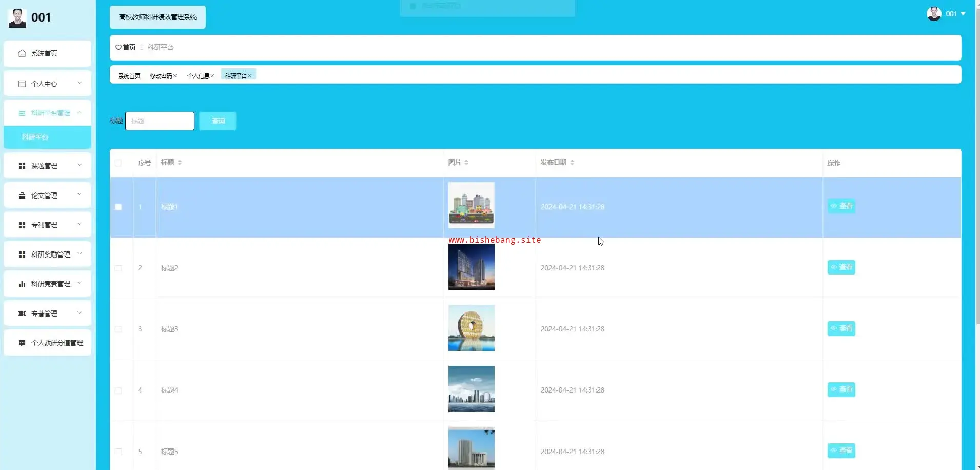980x470 pixels.
Task: Click 查看 button for 标题3 row
Action: [841, 328]
